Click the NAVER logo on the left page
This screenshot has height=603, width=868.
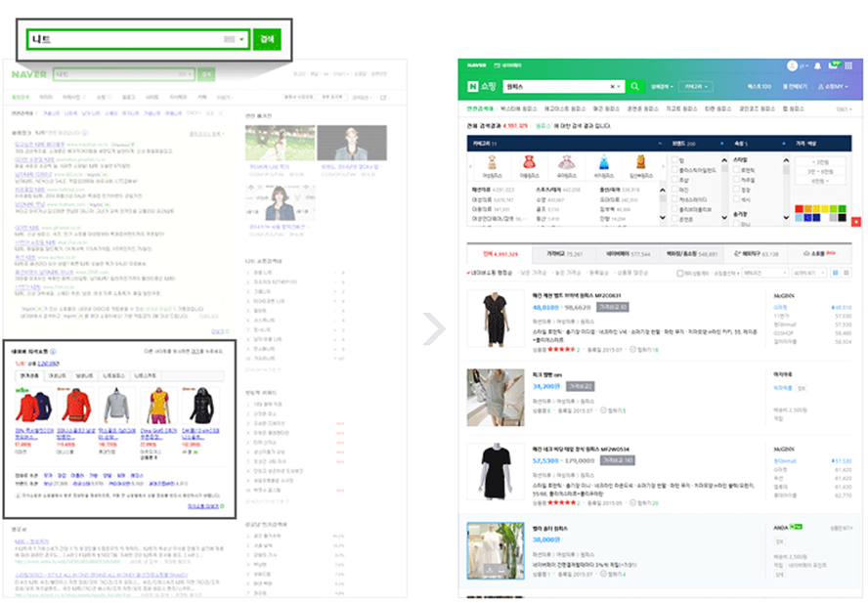(28, 73)
